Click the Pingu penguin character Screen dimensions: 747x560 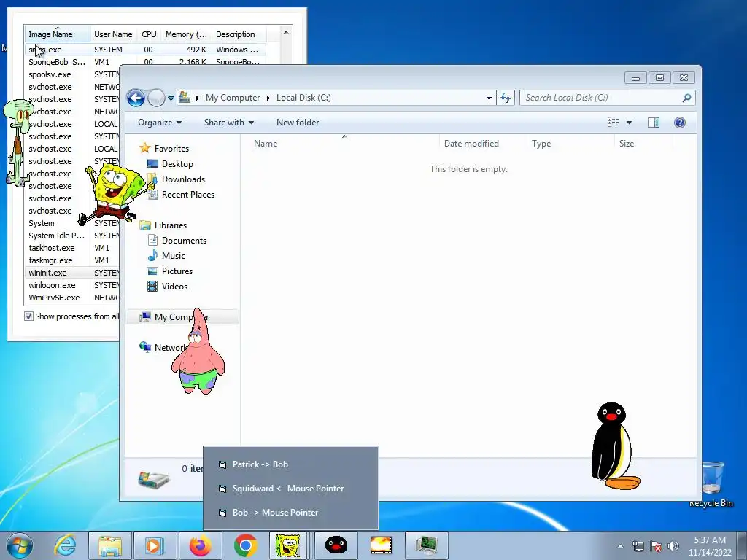[x=615, y=446]
